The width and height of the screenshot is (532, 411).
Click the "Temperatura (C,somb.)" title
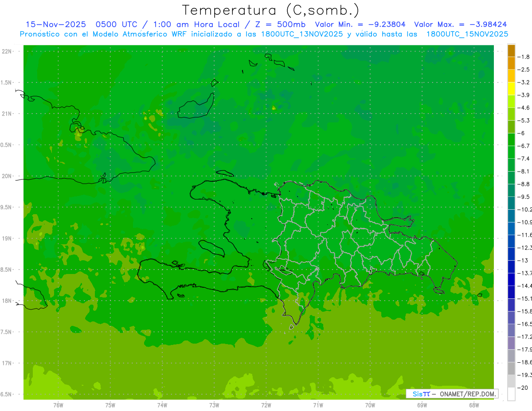[270, 10]
